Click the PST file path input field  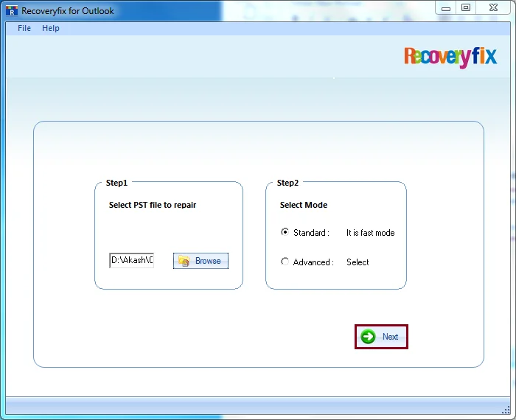coord(132,261)
